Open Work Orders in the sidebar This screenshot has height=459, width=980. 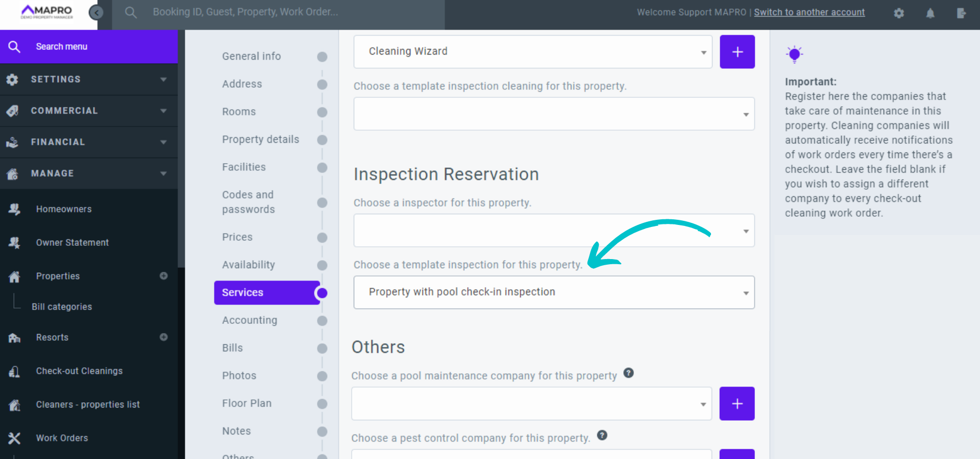pyautogui.click(x=62, y=438)
